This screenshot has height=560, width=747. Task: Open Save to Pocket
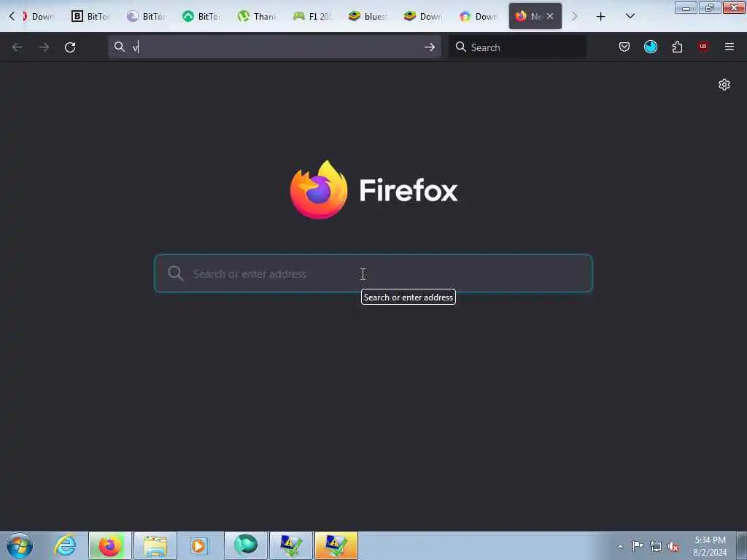point(624,47)
